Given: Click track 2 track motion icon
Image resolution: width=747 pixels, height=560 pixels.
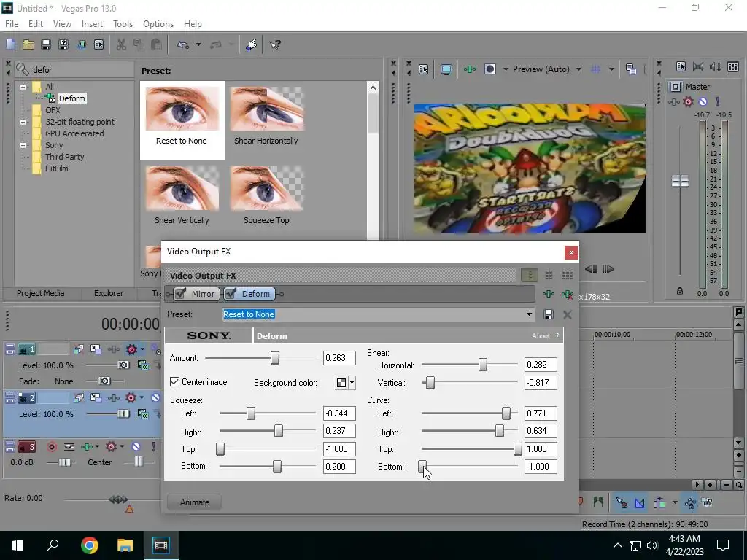Looking at the screenshot, I should (x=96, y=397).
